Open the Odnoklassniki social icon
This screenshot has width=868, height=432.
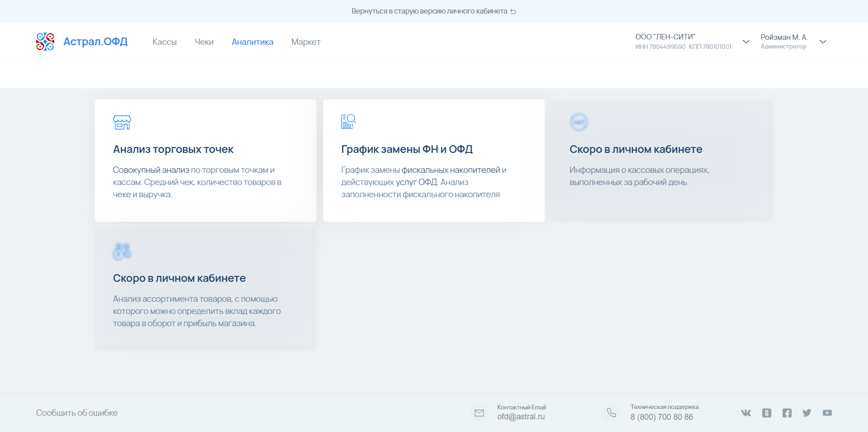click(x=767, y=413)
